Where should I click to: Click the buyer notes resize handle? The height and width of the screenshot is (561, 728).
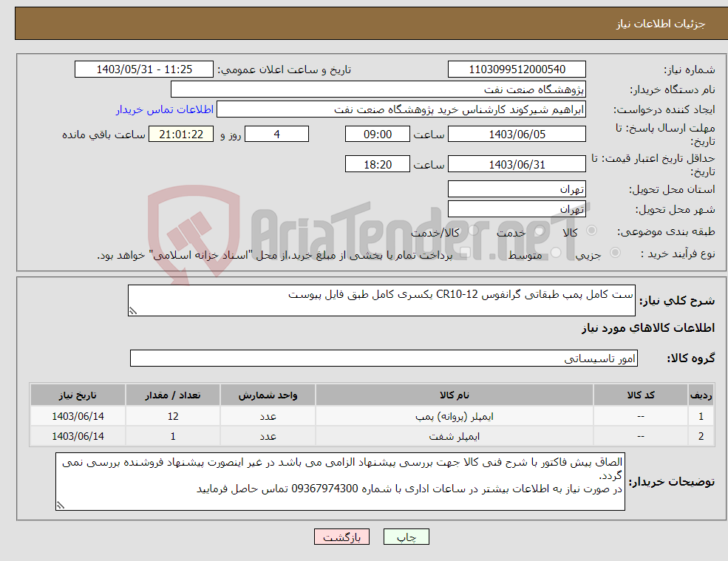[x=61, y=506]
